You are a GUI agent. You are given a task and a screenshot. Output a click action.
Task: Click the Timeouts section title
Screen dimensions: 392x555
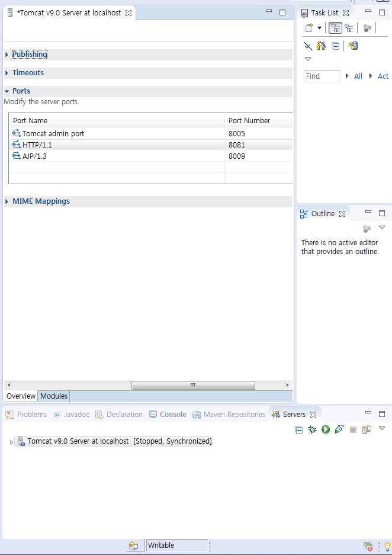pyautogui.click(x=28, y=73)
